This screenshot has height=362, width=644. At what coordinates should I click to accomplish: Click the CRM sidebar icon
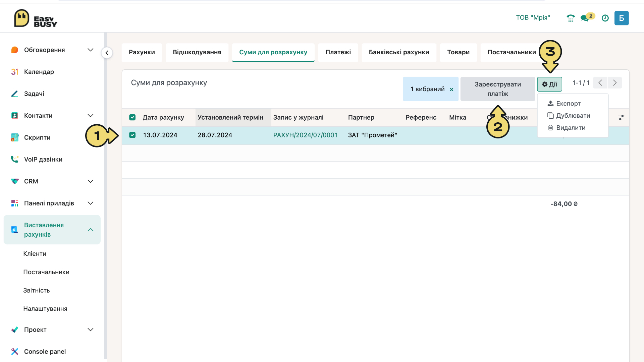[x=15, y=181]
